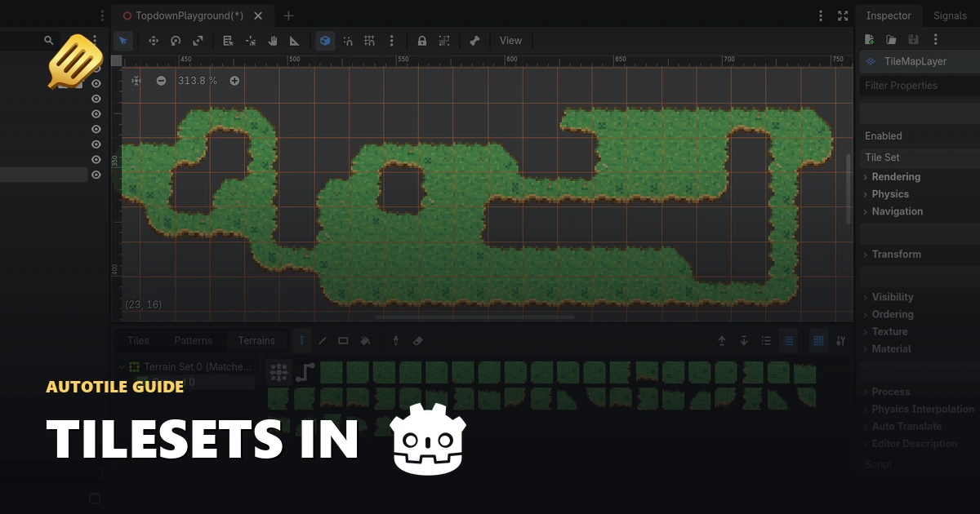Click the list-select nodes tool icon

pyautogui.click(x=228, y=41)
